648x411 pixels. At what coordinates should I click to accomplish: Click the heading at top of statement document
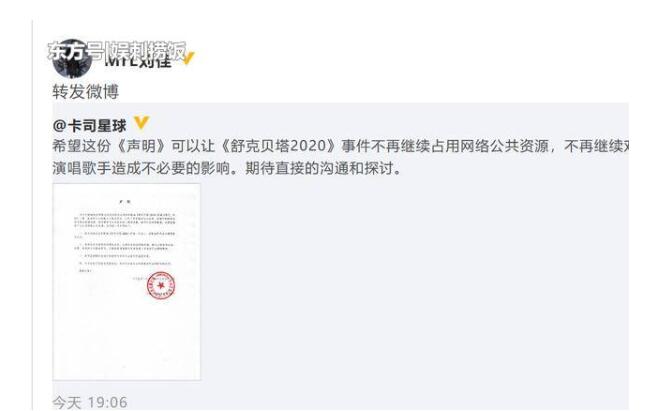(126, 202)
